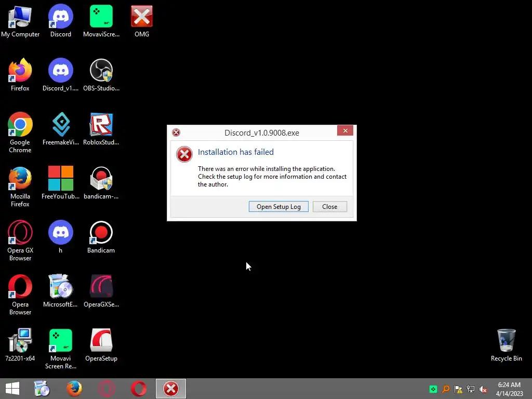Switch to the error dialog taskbar button
The image size is (532, 399).
(170, 389)
